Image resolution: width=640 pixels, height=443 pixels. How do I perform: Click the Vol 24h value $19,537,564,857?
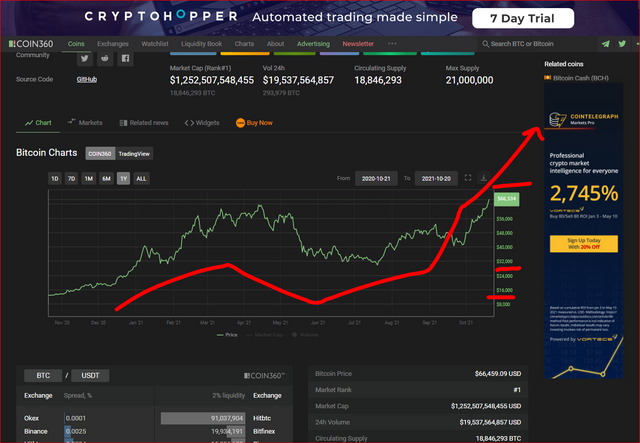pos(298,80)
